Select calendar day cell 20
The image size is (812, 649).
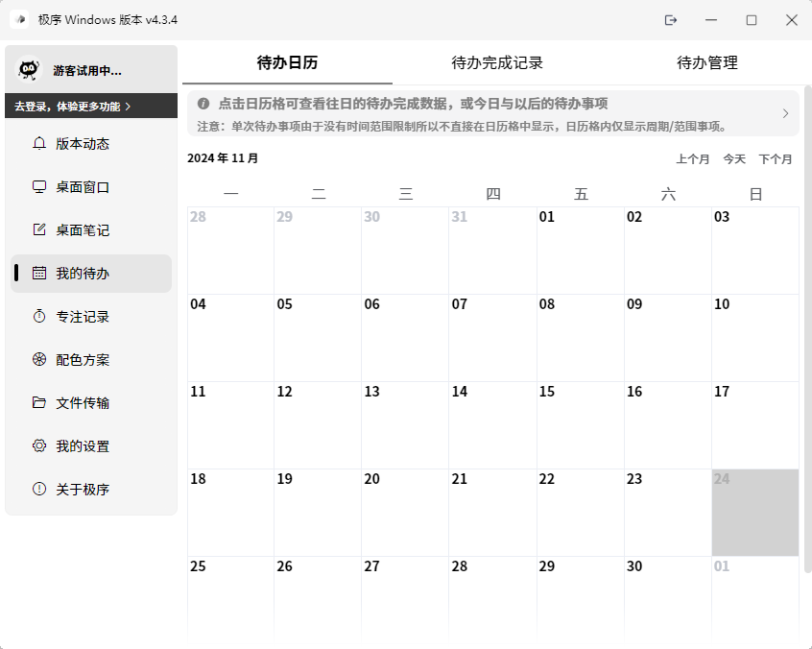pyautogui.click(x=405, y=513)
